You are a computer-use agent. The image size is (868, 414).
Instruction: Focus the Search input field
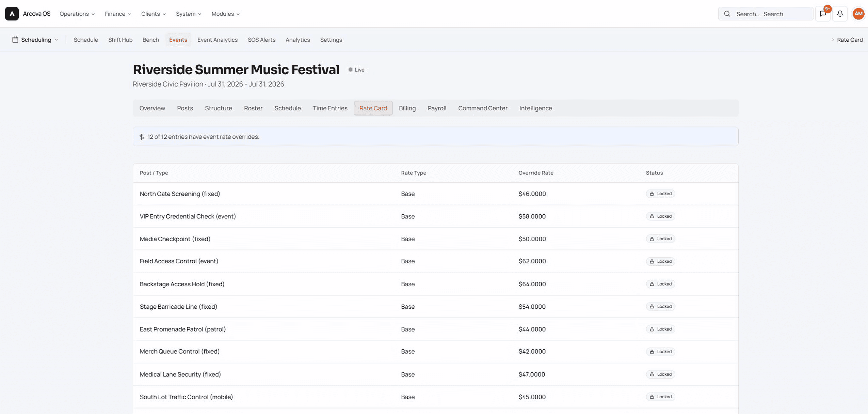click(766, 14)
